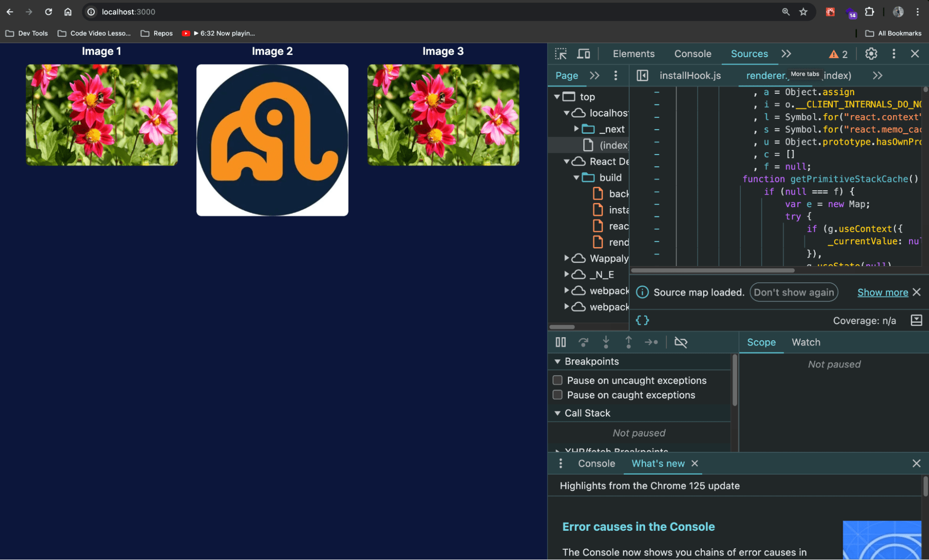
Task: Open the Elements panel tab
Action: [633, 54]
